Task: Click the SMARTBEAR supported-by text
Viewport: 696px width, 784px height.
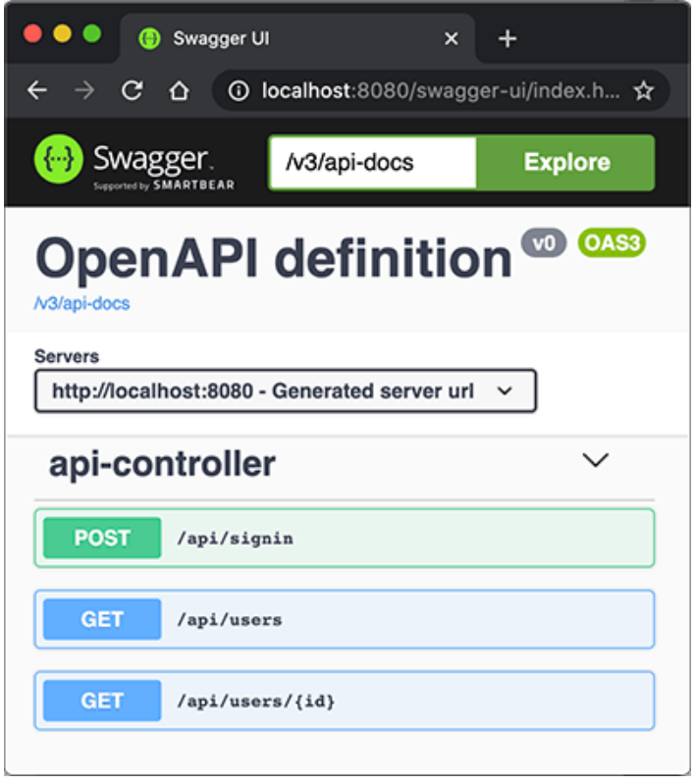Action: [x=164, y=185]
